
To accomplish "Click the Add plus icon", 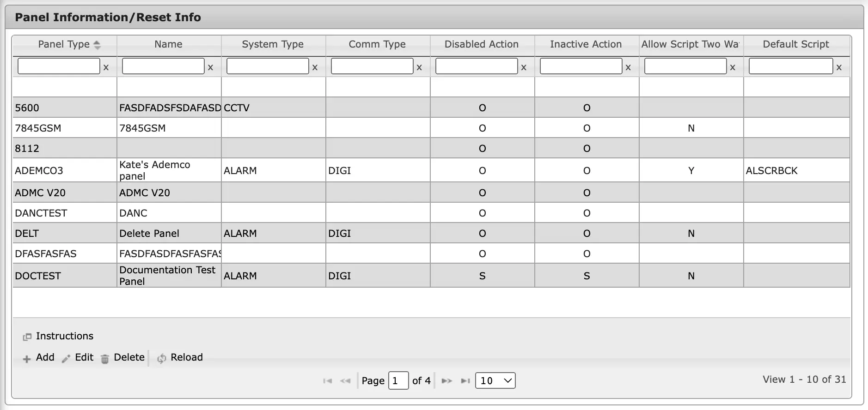I will (27, 359).
